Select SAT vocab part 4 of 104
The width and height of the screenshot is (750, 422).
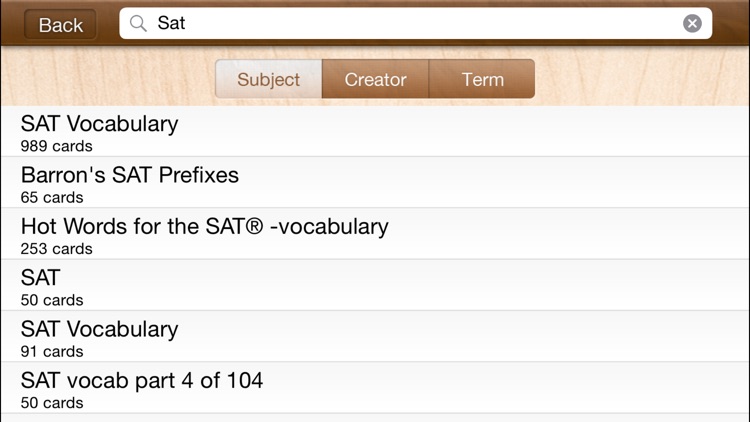coord(142,380)
